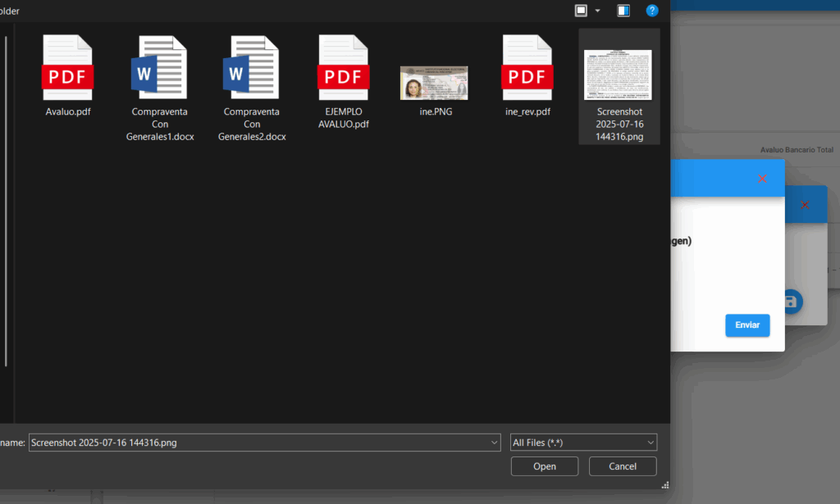Click the left navigation pane scrollbar
Screen dimensions: 840x504
7,197
